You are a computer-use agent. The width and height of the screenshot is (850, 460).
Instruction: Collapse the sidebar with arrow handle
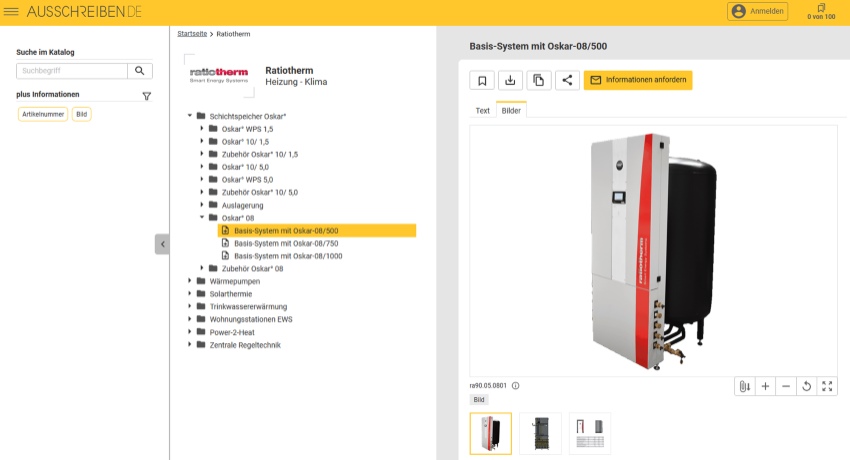coord(162,244)
